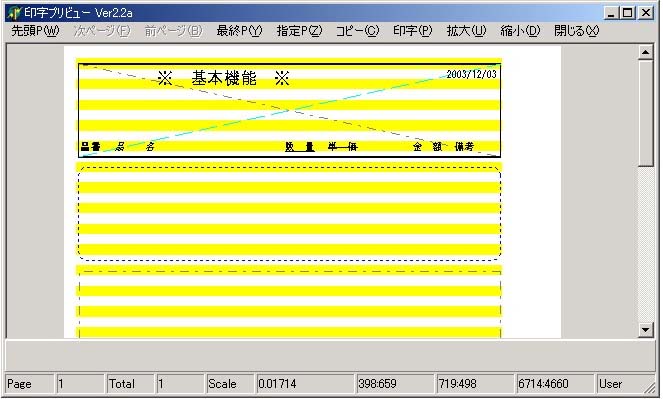The height and width of the screenshot is (399, 663).
Task: Click the print preview app icon in title bar
Action: point(14,13)
